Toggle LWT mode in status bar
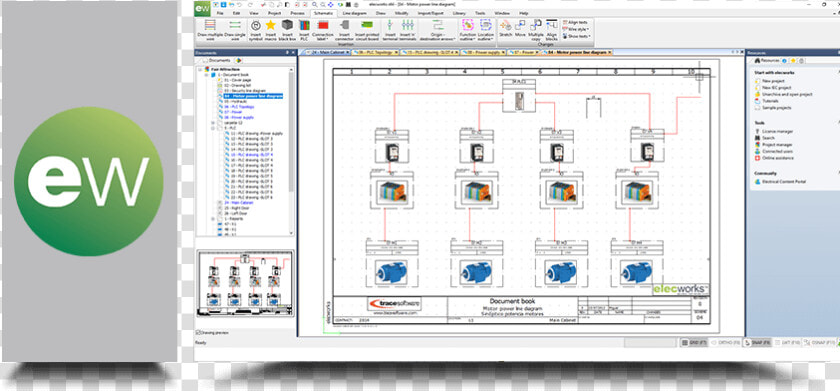 (787, 342)
